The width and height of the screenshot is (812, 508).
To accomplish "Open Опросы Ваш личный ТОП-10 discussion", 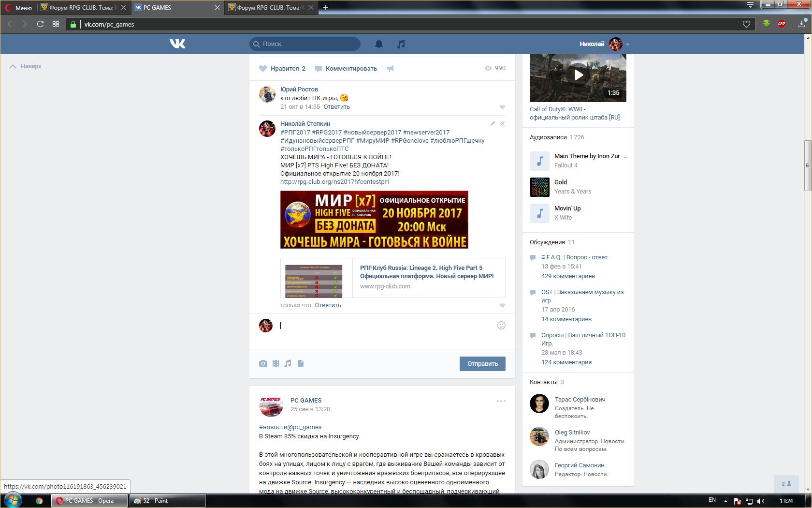I will (583, 339).
